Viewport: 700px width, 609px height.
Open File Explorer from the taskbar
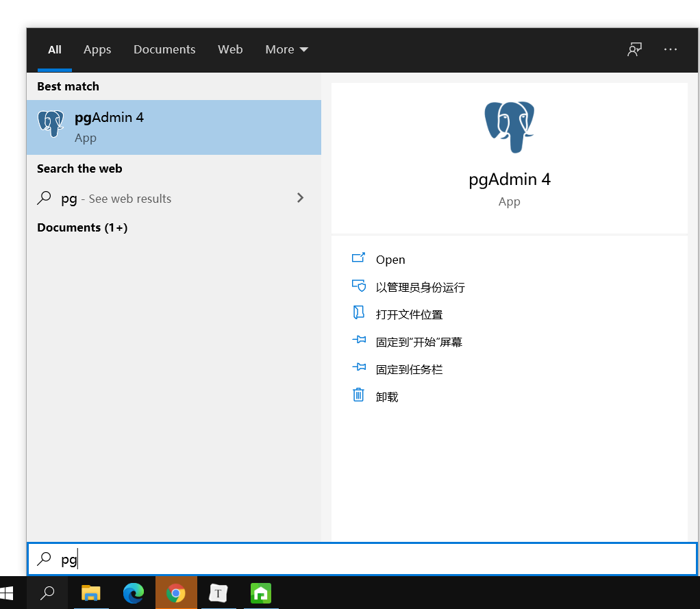pyautogui.click(x=90, y=593)
